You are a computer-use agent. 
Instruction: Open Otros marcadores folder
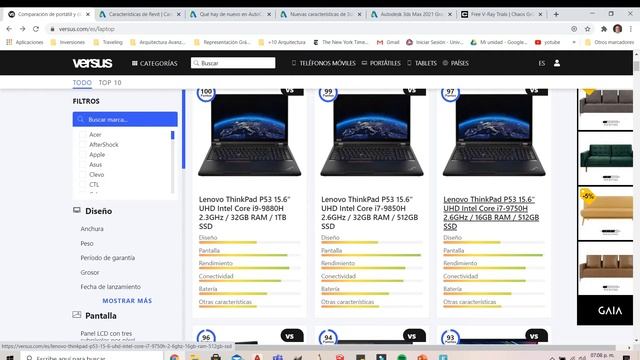(x=609, y=42)
